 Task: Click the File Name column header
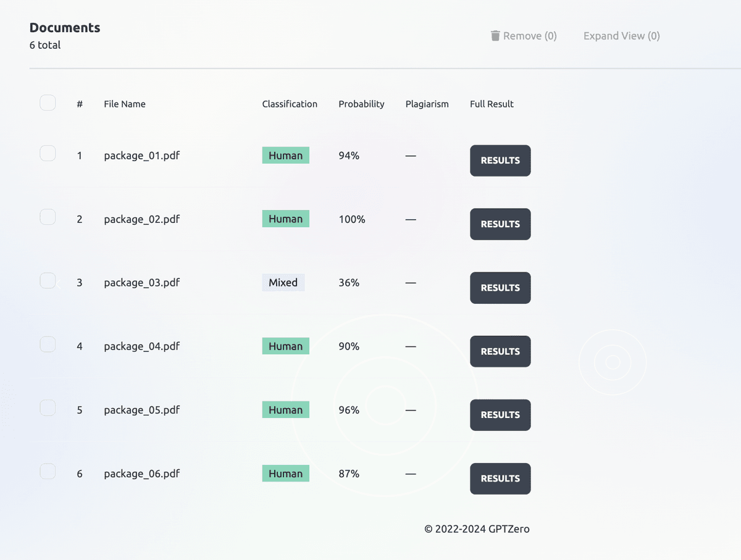click(125, 104)
